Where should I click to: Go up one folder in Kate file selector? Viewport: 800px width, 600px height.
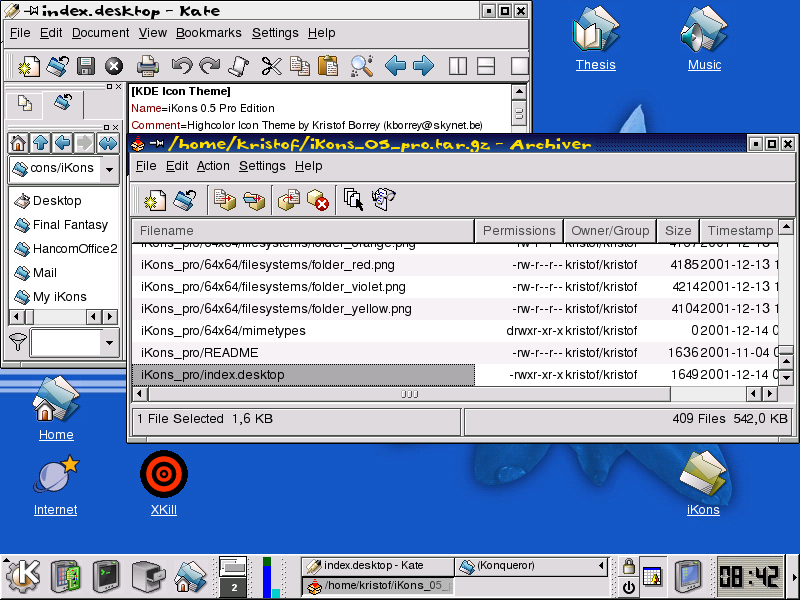click(x=40, y=143)
